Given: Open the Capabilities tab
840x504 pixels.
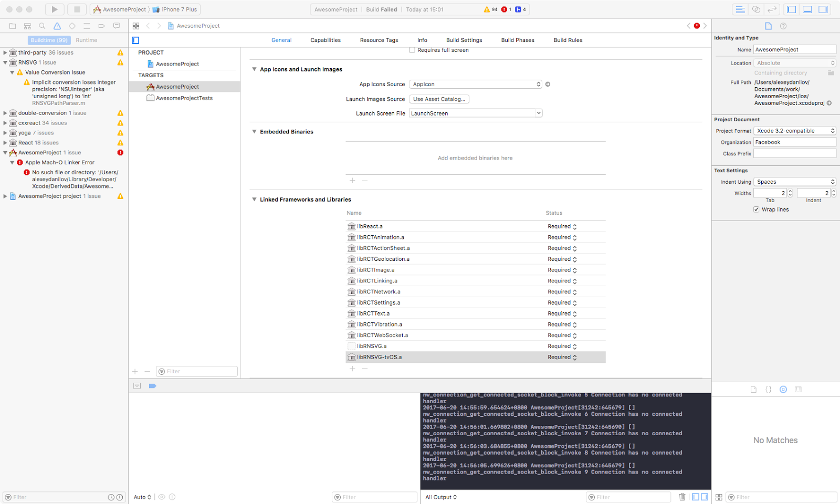Looking at the screenshot, I should [x=325, y=40].
